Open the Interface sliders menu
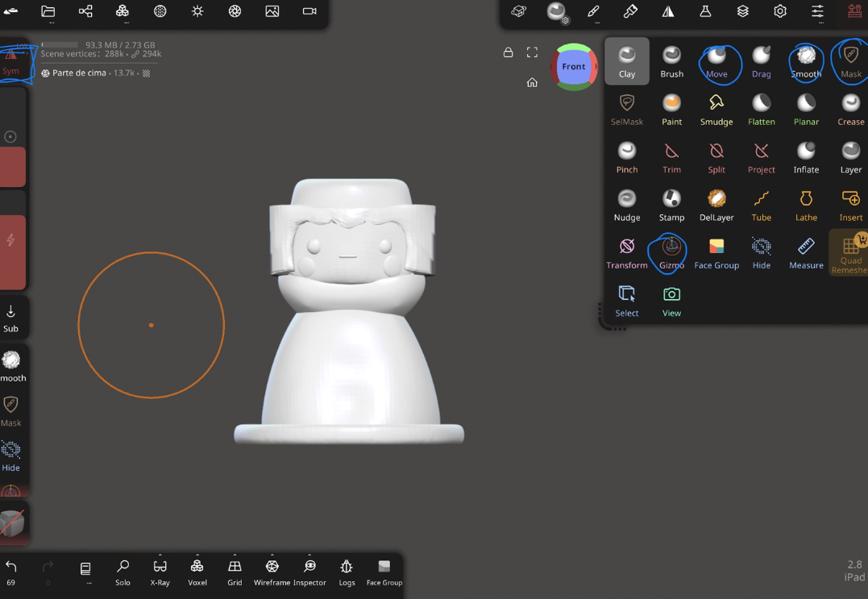 (817, 11)
